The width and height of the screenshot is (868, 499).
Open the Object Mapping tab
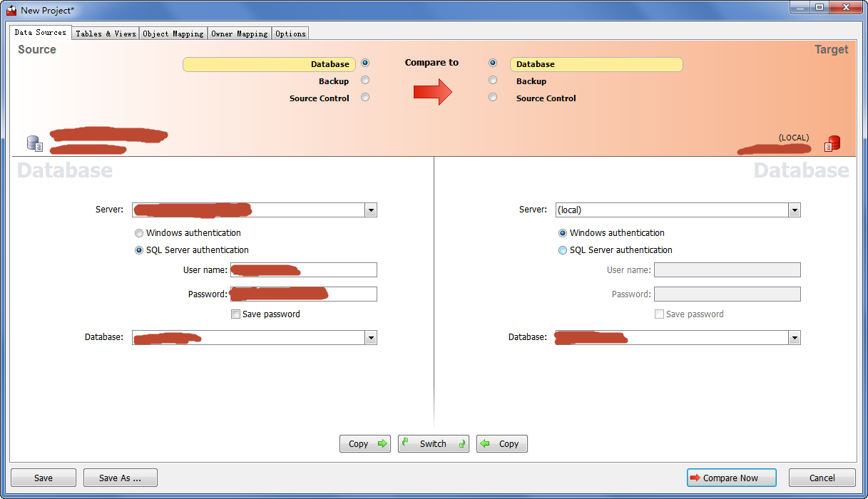click(173, 34)
